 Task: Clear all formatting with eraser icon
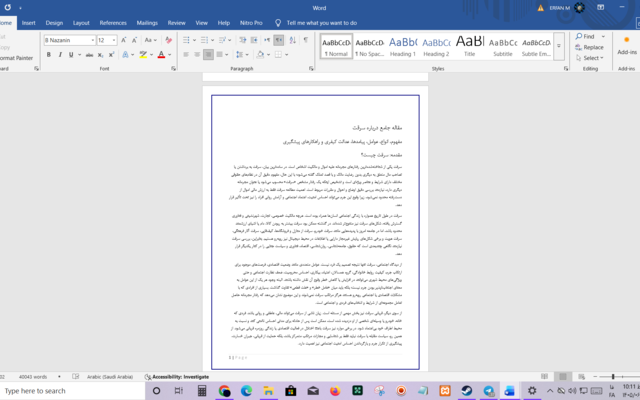click(169, 40)
